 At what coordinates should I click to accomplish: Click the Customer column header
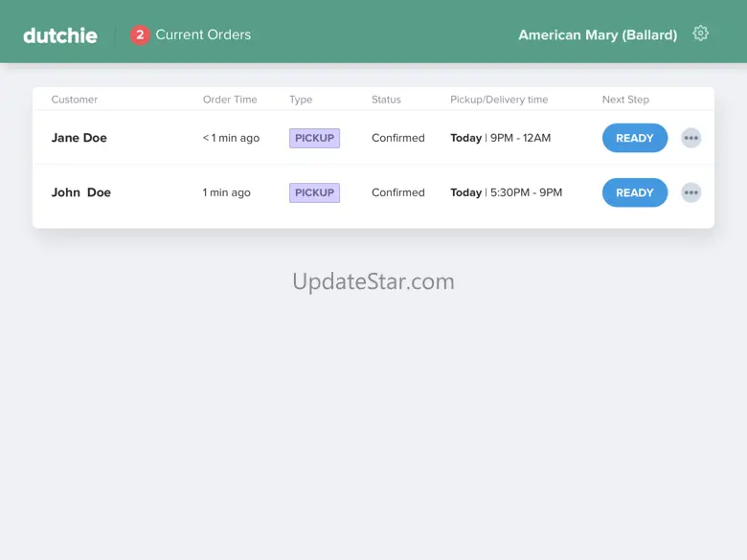point(75,100)
